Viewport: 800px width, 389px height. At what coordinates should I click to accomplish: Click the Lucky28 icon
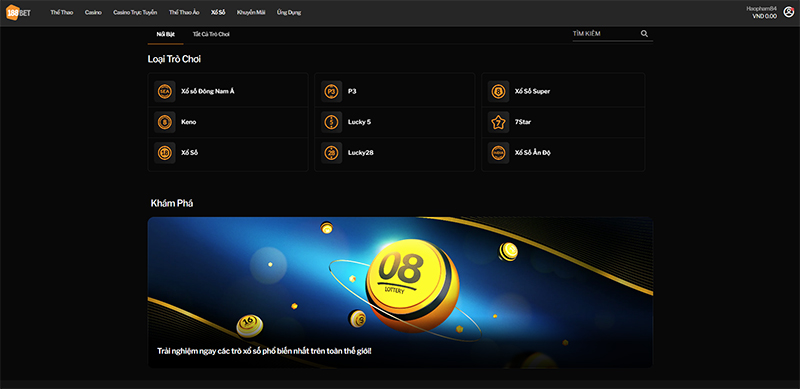tap(332, 153)
